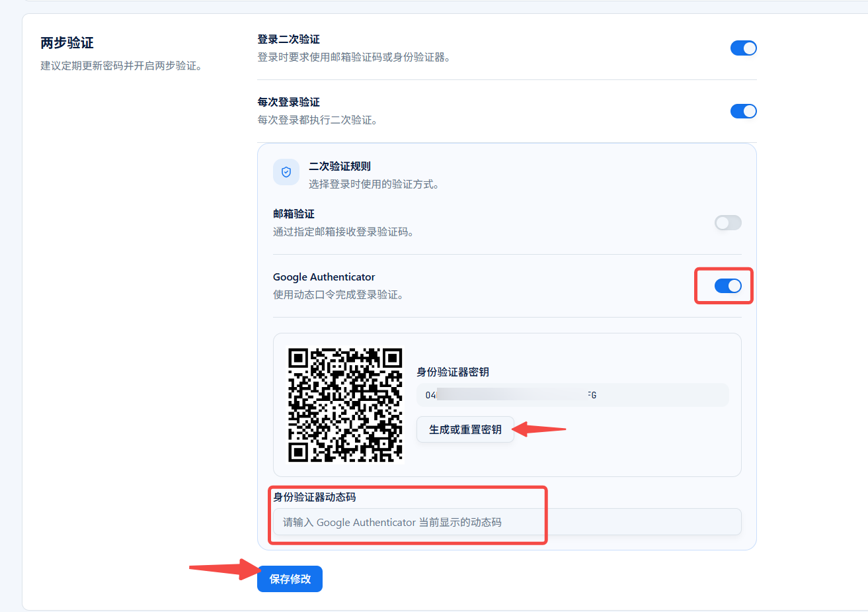Click the 二次验证规则 heading
The height and width of the screenshot is (612, 868).
[x=340, y=166]
